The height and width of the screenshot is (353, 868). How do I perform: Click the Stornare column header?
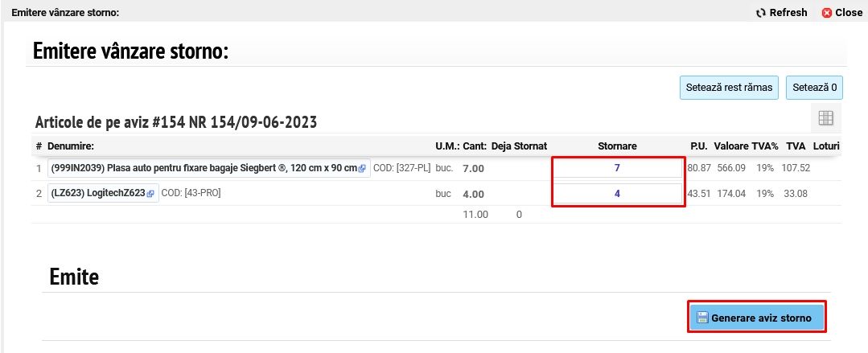point(617,146)
